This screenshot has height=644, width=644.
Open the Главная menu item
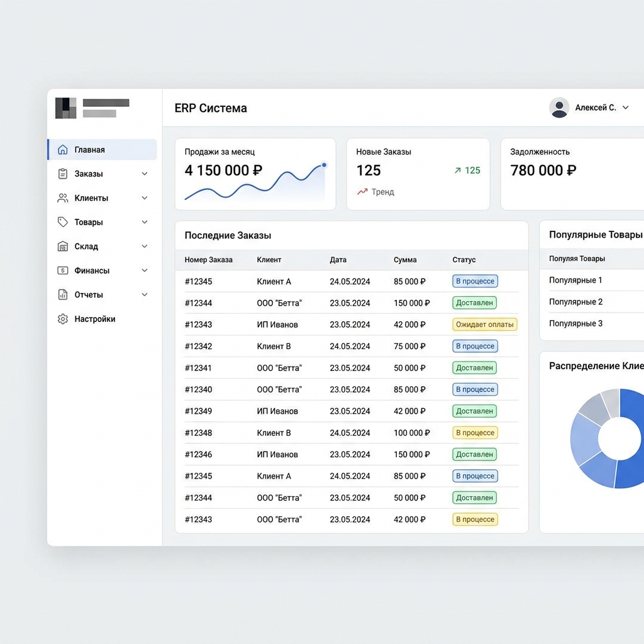click(x=103, y=150)
